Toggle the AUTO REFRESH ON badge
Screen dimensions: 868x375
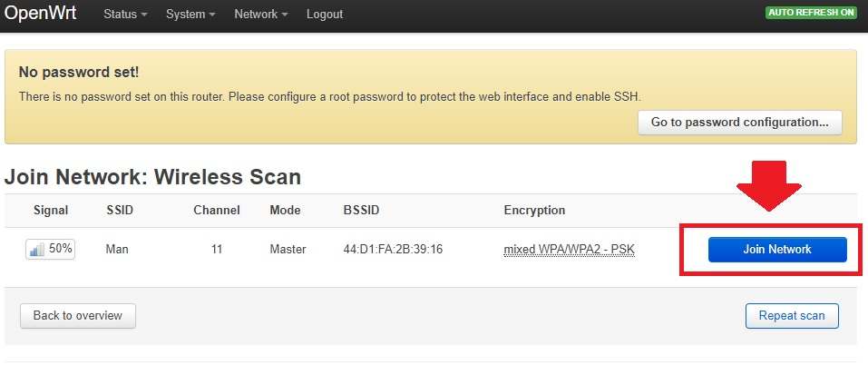[x=811, y=13]
